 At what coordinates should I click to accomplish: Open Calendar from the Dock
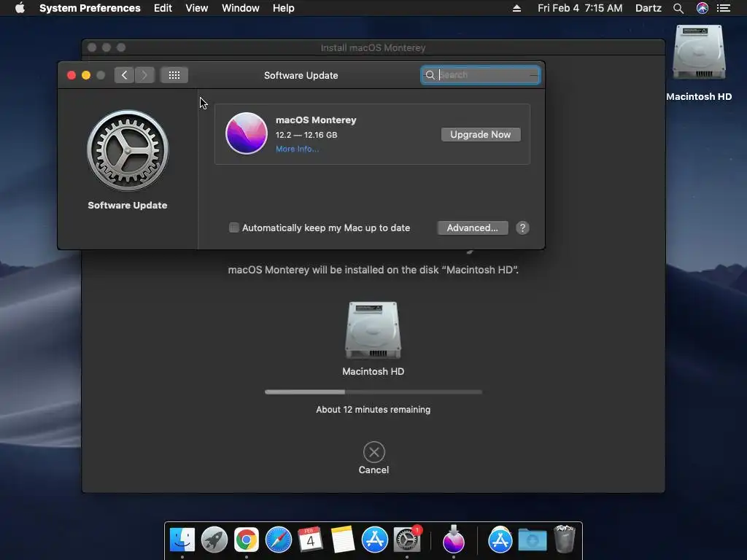point(310,540)
